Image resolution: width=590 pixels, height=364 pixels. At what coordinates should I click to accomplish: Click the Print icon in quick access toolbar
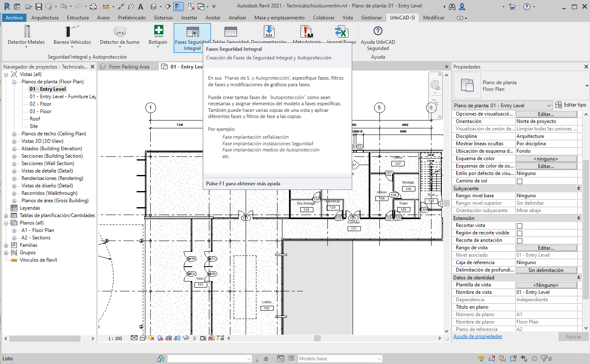point(93,7)
